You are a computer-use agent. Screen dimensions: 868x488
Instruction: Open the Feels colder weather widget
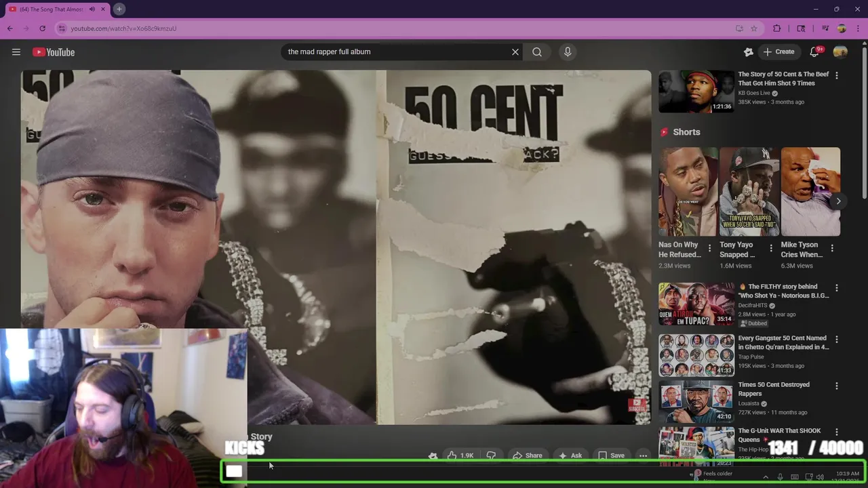(x=712, y=476)
